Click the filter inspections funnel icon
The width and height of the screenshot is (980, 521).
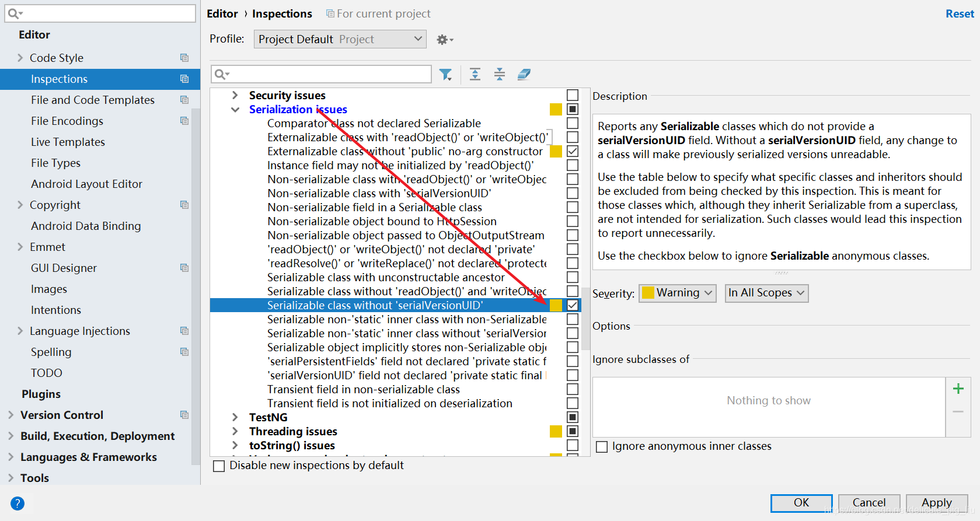[446, 74]
